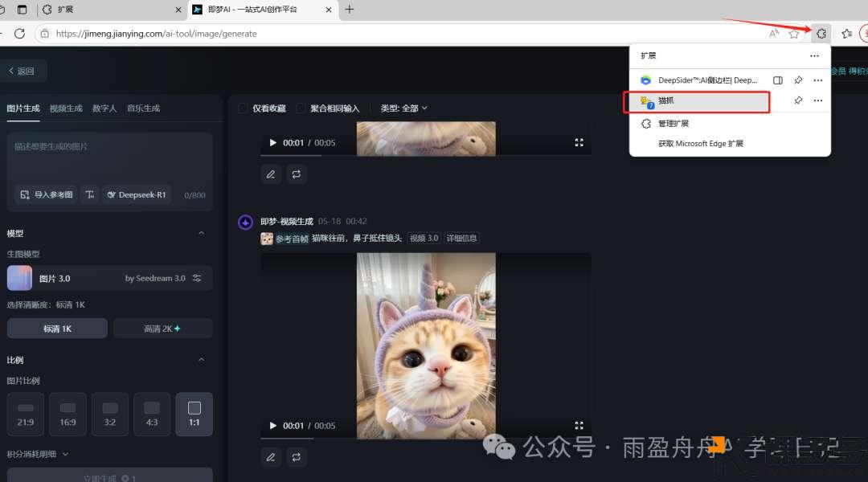This screenshot has height=482, width=868.
Task: Refresh the browser page
Action: coord(20,34)
